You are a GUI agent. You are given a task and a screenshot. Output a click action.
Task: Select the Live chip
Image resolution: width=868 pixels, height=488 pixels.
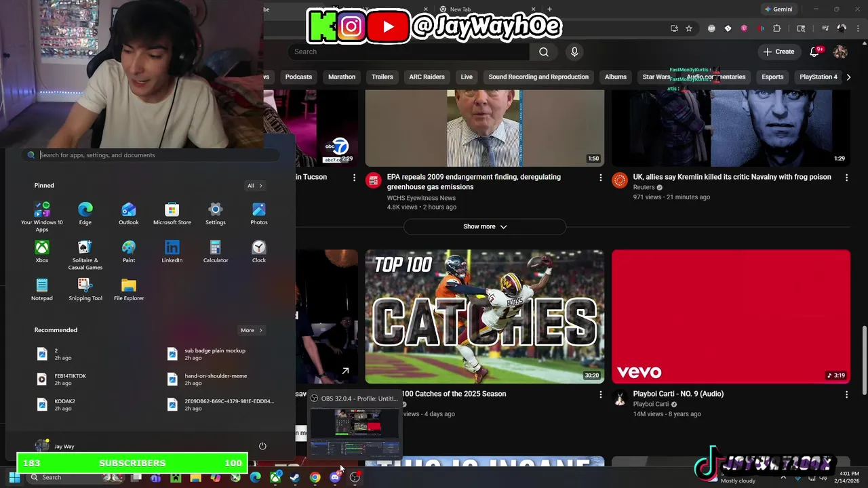tap(467, 77)
